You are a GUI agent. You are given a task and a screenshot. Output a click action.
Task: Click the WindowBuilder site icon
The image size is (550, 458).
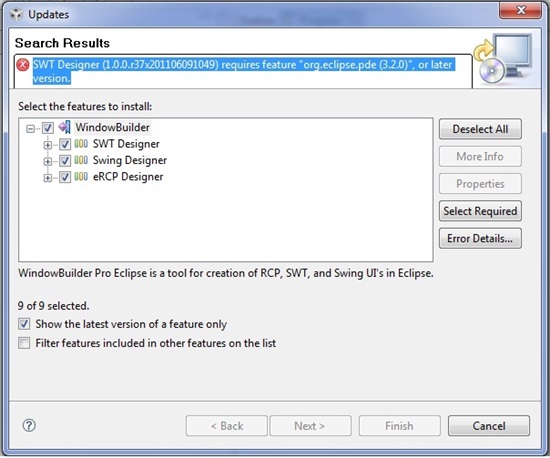[65, 127]
